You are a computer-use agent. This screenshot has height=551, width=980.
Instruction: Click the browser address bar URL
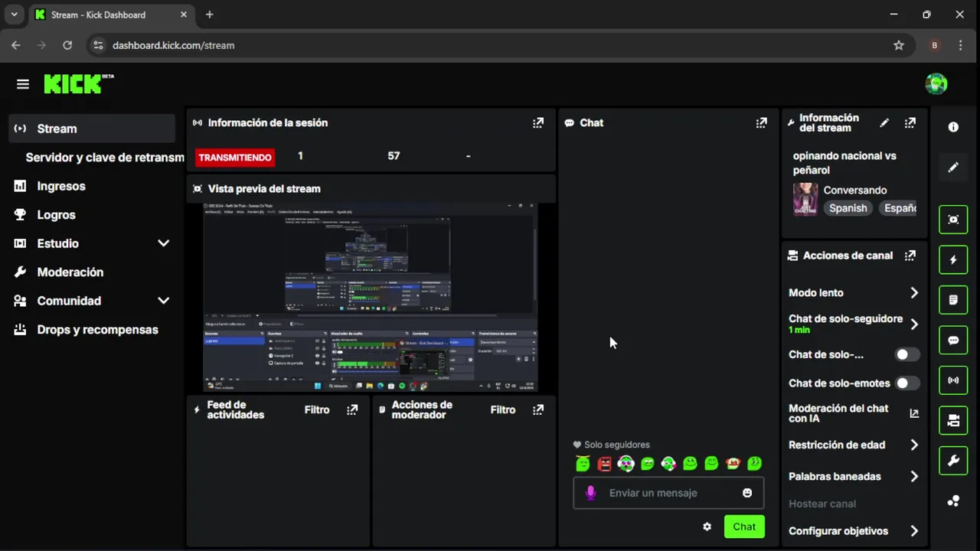pyautogui.click(x=173, y=45)
